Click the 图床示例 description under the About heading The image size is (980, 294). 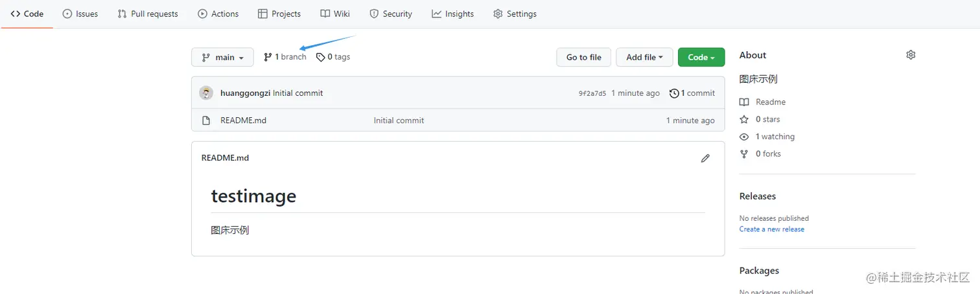point(758,79)
